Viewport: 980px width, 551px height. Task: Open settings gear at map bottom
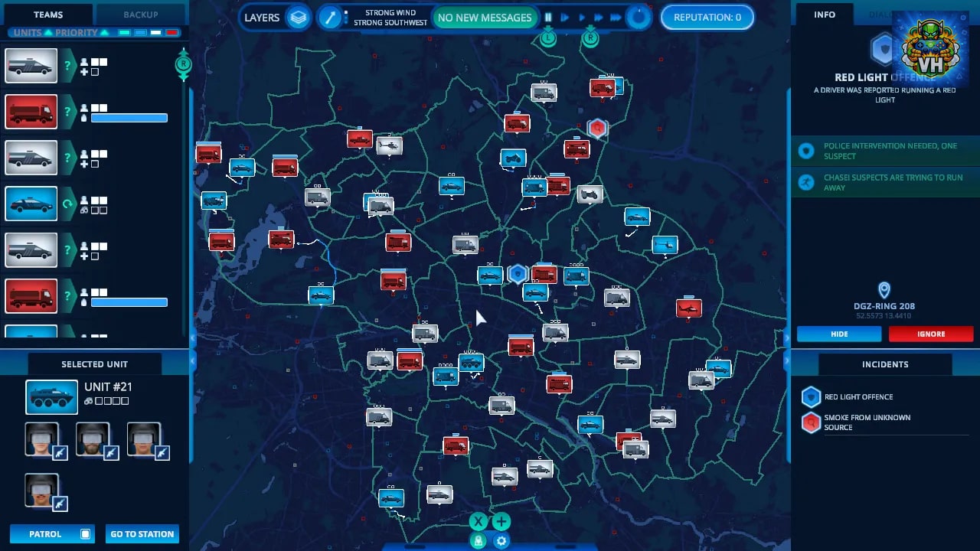501,541
